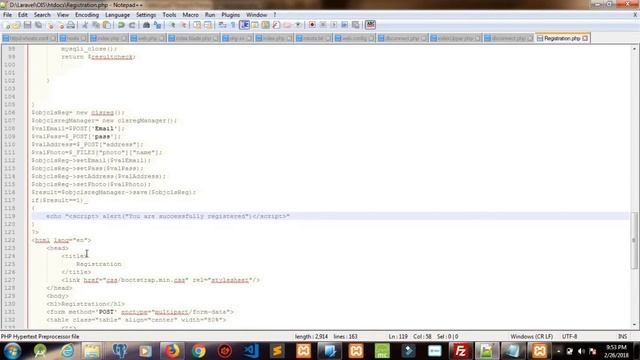Click the Paste clipboard toolbar icon
Viewport: 640px width, 360px height.
(107, 25)
